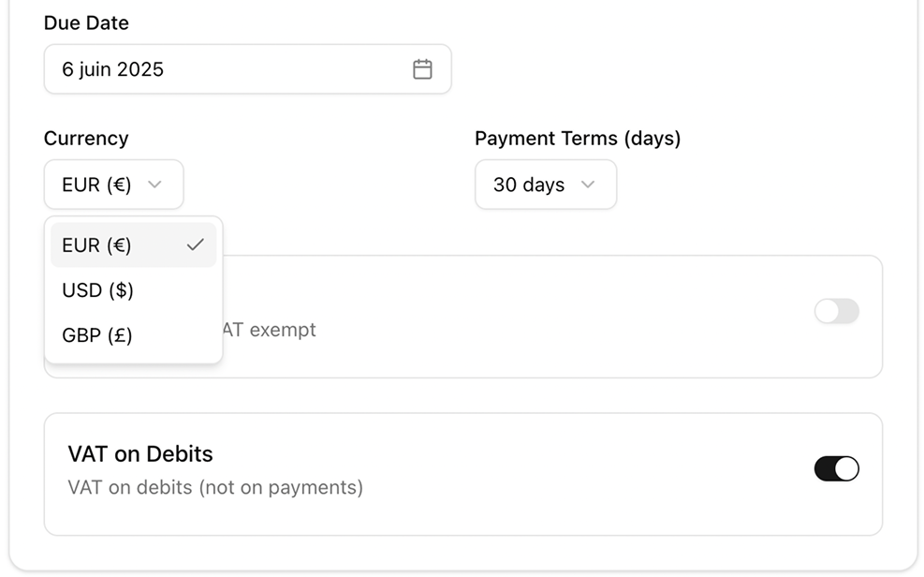
Task: Click the chevron arrow in the Currency selector
Action: pyautogui.click(x=155, y=185)
